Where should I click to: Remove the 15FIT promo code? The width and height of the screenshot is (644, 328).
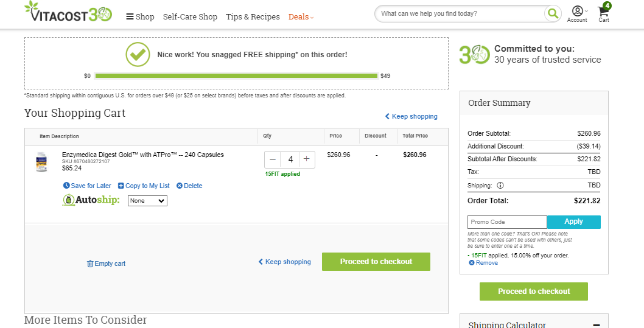click(x=483, y=263)
